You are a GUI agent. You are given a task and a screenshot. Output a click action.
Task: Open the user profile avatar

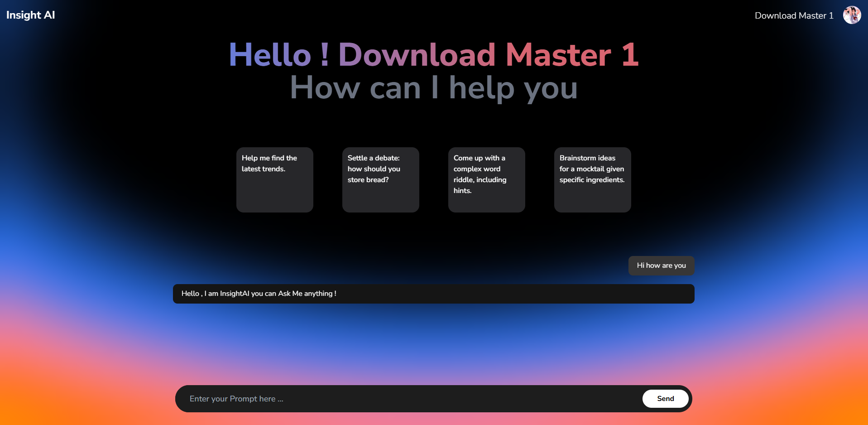pos(852,15)
